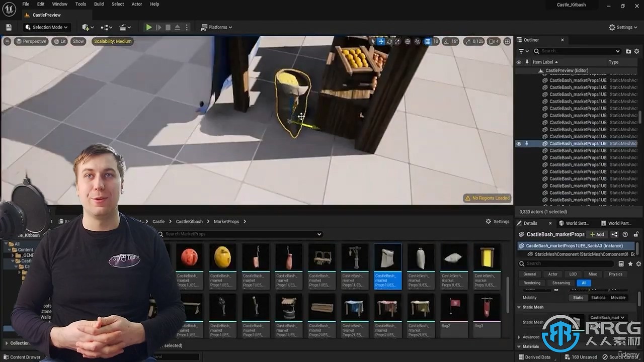The width and height of the screenshot is (644, 362).
Task: Open the Blueprints toolbar dropdown
Action: [x=106, y=27]
